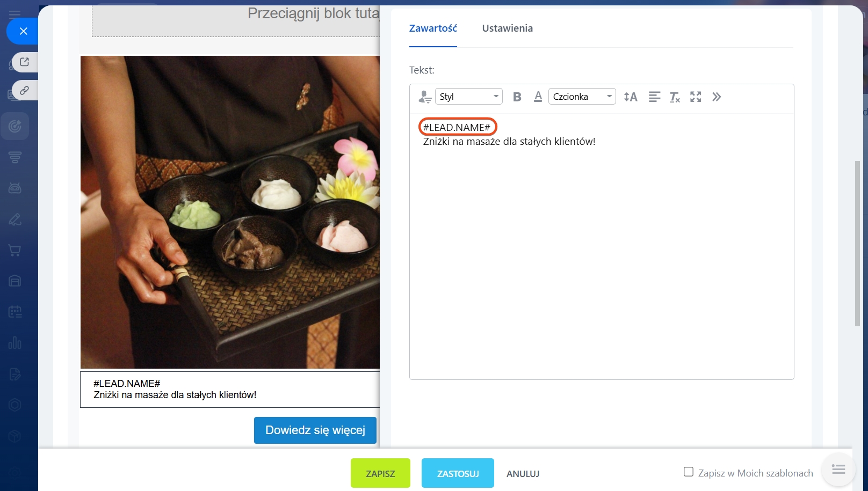
Task: Click the page vertical scrollbar
Action: (857, 243)
